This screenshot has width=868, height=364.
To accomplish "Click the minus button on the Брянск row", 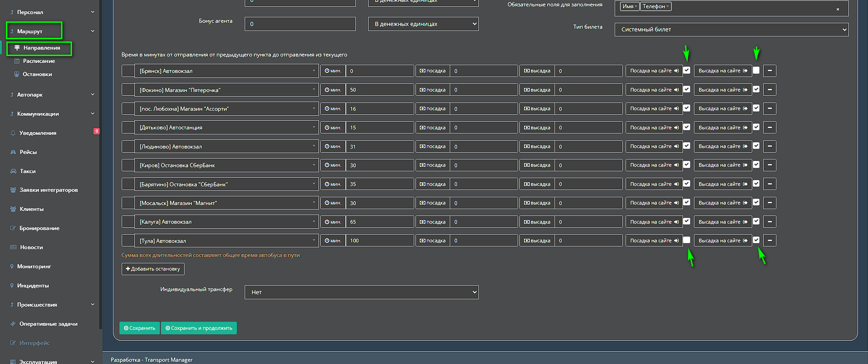I will click(x=770, y=71).
